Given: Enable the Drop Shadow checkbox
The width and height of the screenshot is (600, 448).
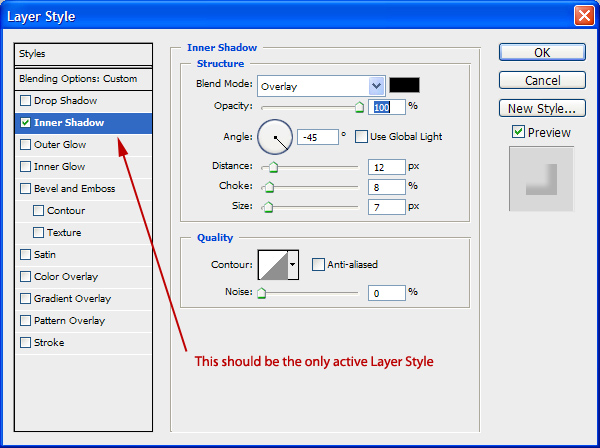Looking at the screenshot, I should point(25,101).
